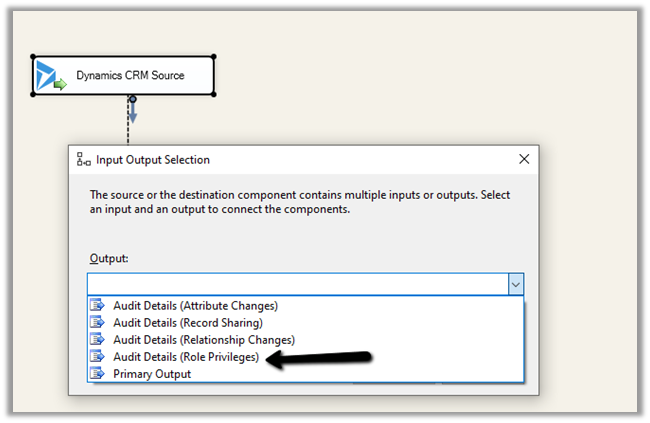Click the Output field label
650x423 pixels.
tap(108, 259)
